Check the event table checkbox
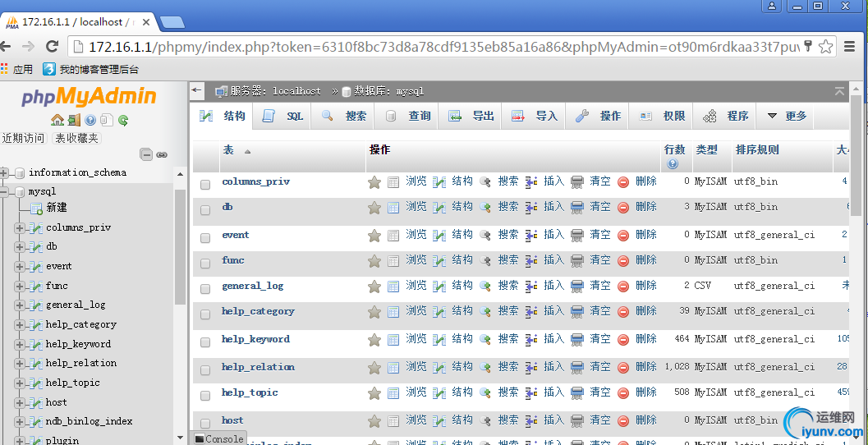Screen dimensions: 868x445 (x=205, y=238)
